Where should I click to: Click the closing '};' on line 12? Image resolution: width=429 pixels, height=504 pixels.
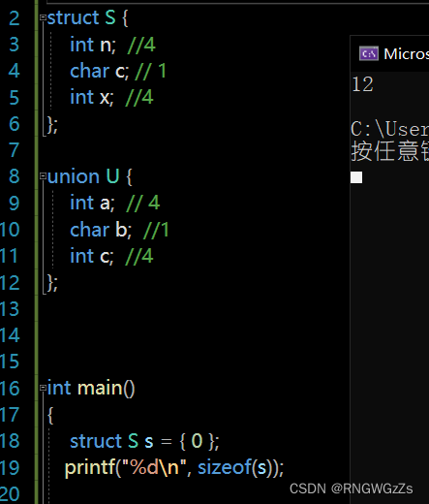point(52,283)
